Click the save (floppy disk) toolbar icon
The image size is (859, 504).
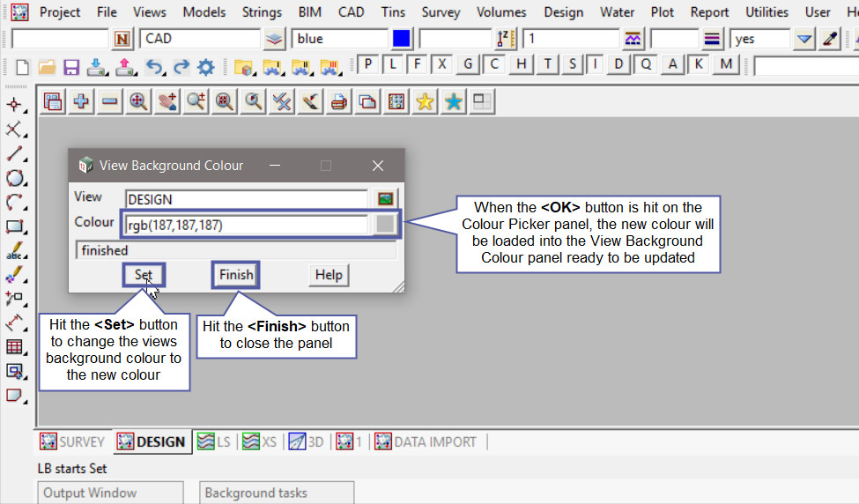[x=71, y=66]
